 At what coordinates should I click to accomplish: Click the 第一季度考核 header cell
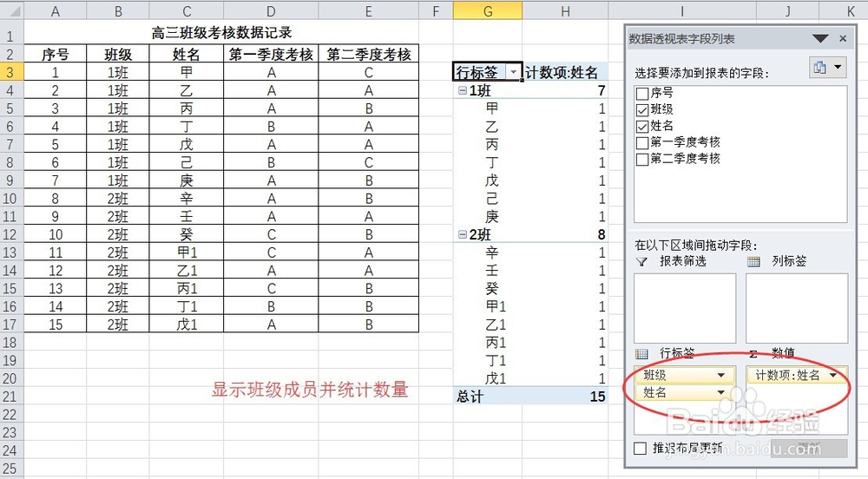pos(271,54)
